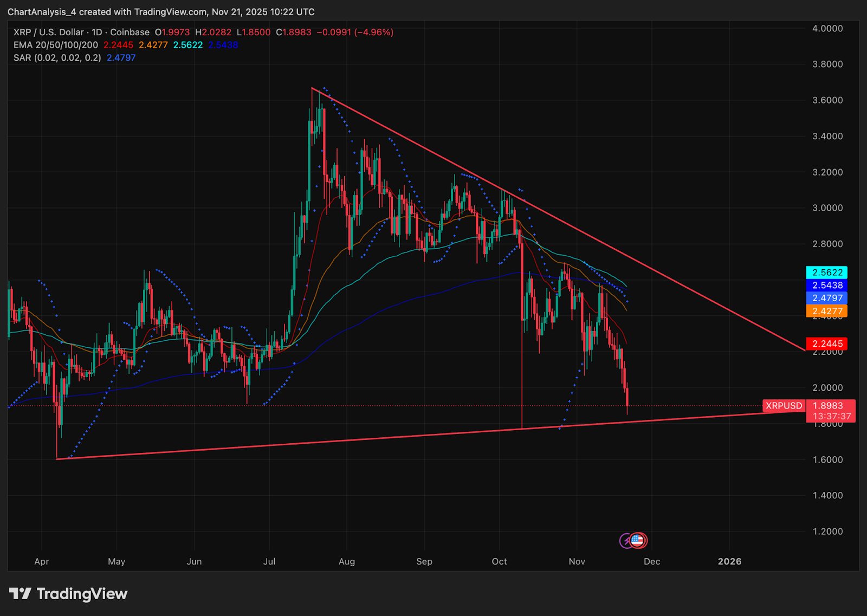This screenshot has height=616, width=867.
Task: Select the EMA 20/50/100/200 indicator legend
Action: pos(56,45)
